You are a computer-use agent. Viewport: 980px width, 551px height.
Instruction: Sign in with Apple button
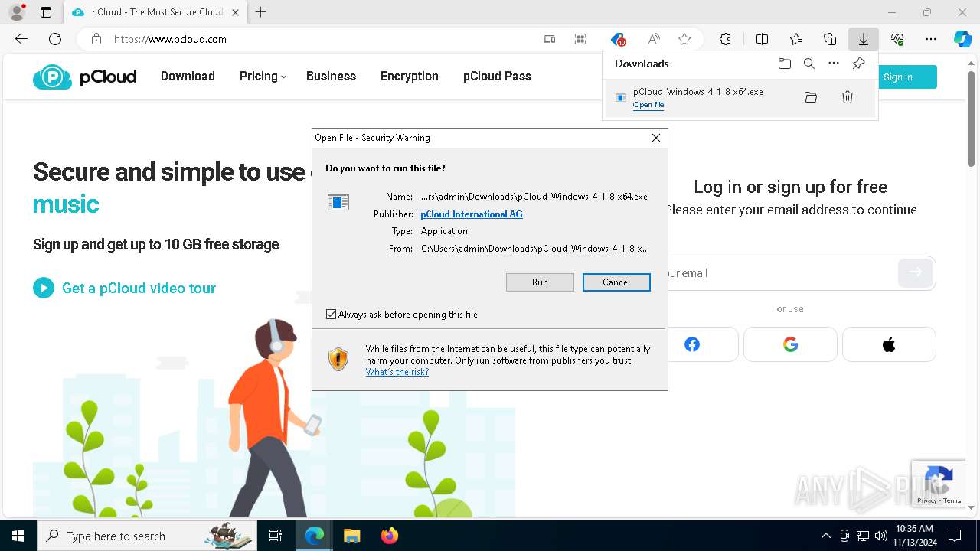[889, 344]
